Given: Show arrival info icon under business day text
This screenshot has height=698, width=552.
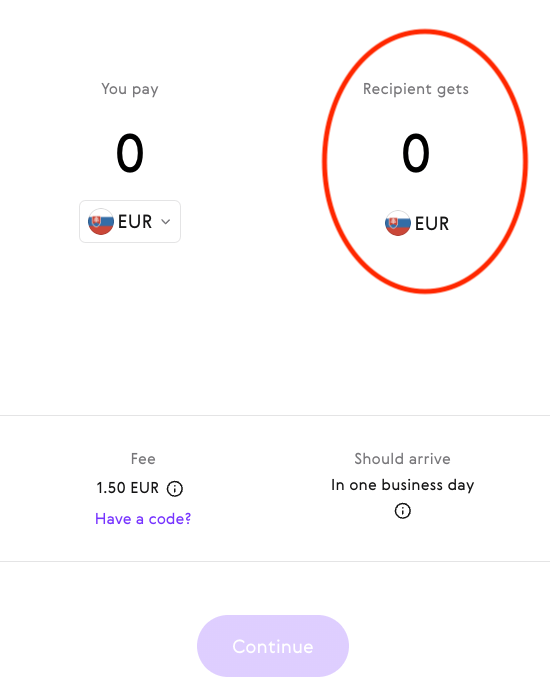Looking at the screenshot, I should (x=402, y=511).
